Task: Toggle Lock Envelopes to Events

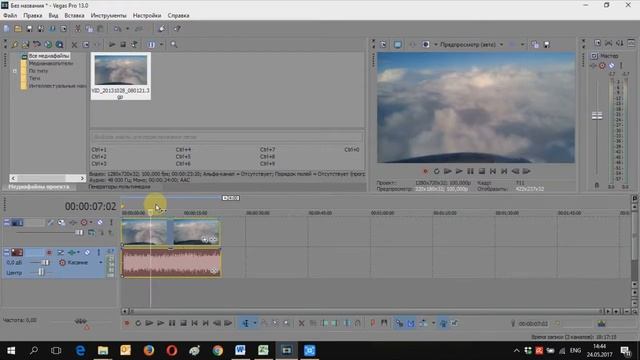Action: [443, 323]
